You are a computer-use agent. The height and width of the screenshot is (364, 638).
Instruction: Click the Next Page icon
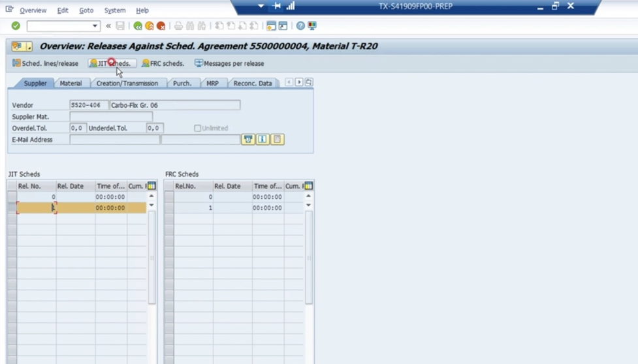click(242, 26)
